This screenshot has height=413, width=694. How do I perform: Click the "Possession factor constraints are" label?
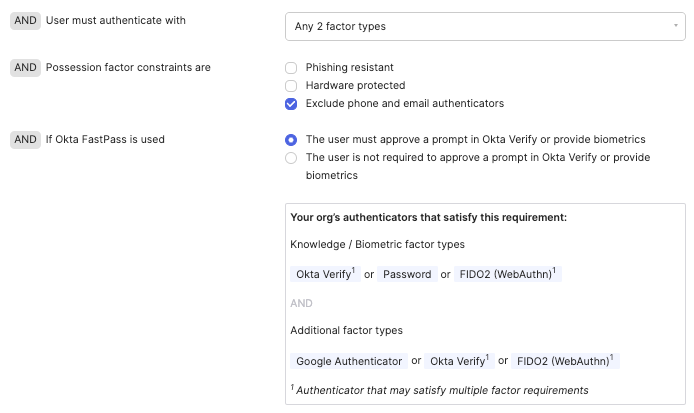click(x=128, y=68)
